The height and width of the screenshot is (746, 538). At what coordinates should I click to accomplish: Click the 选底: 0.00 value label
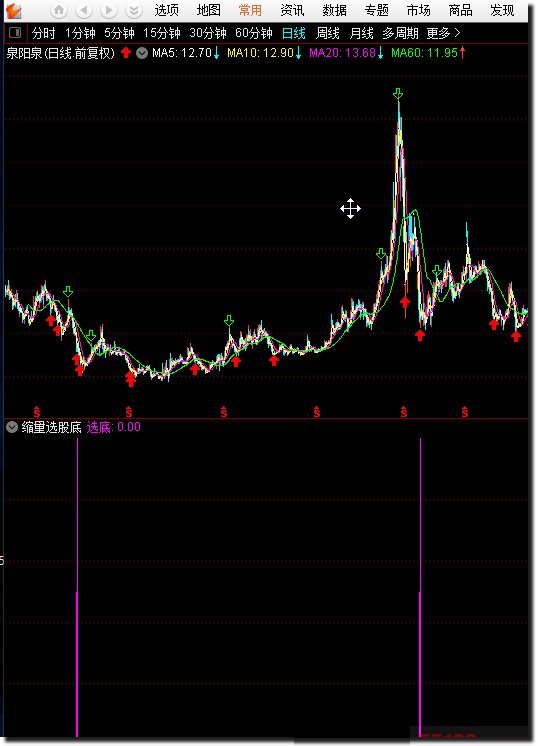coord(114,427)
